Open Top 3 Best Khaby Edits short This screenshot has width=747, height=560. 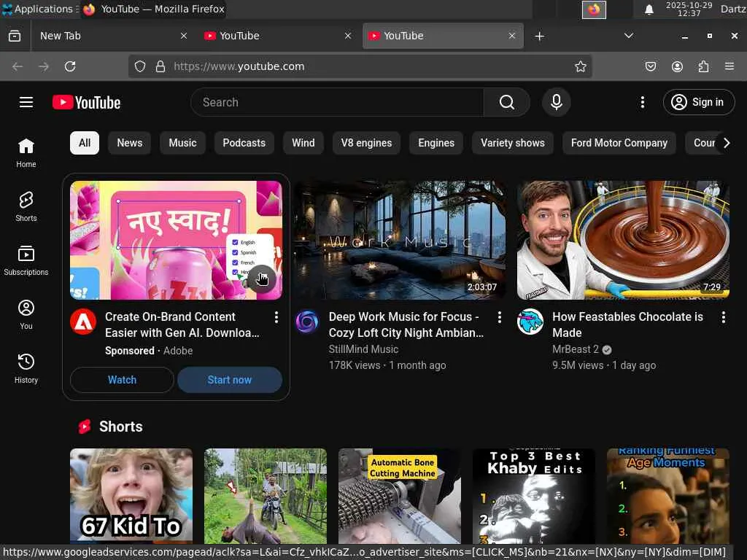tap(533, 496)
